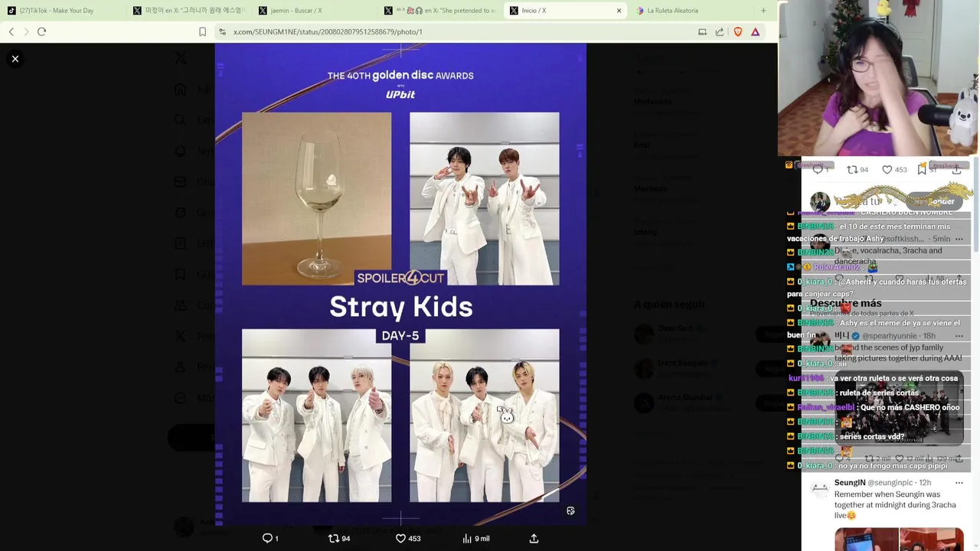Open the SeungIN @seungjnpic profile name

849,483
